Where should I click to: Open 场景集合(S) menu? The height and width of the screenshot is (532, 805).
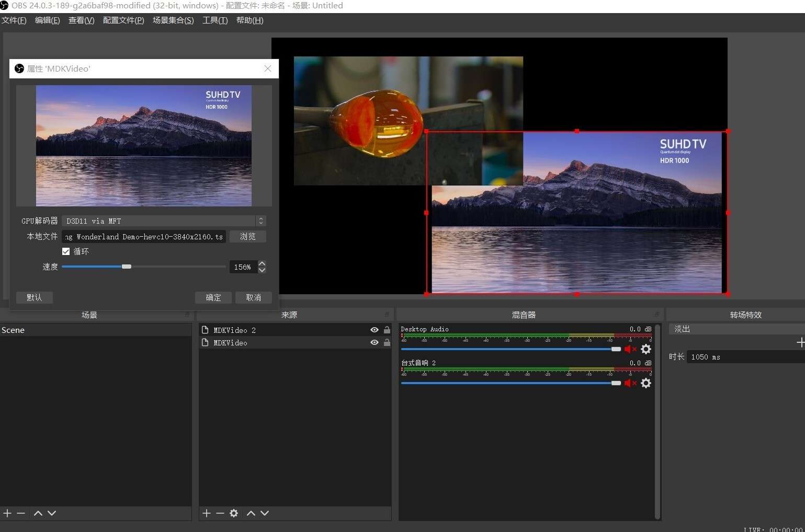(x=173, y=20)
